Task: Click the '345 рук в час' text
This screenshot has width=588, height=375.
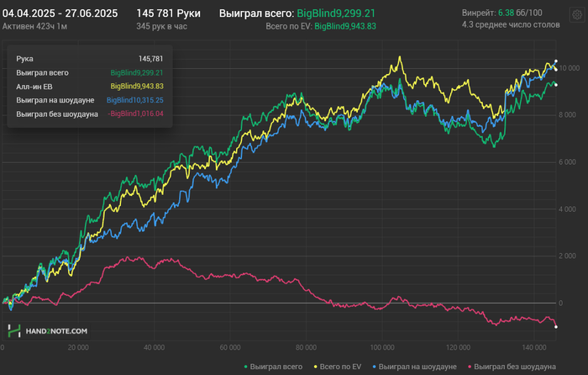Action: [x=161, y=26]
